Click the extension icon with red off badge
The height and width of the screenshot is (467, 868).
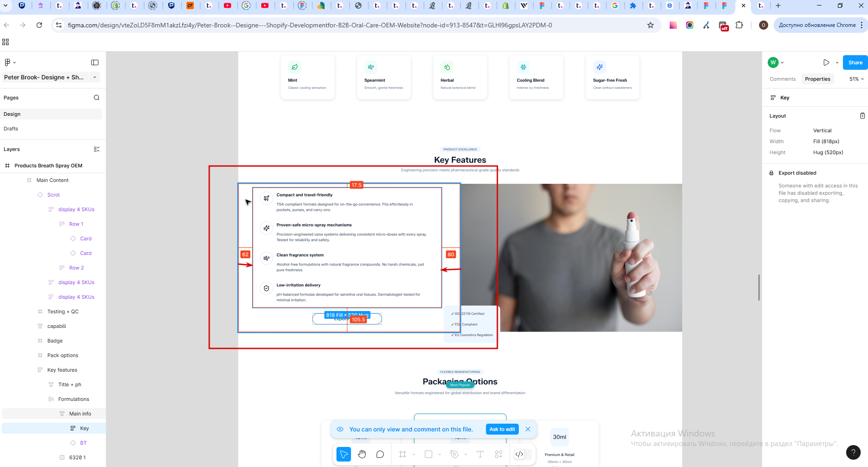coord(723,26)
